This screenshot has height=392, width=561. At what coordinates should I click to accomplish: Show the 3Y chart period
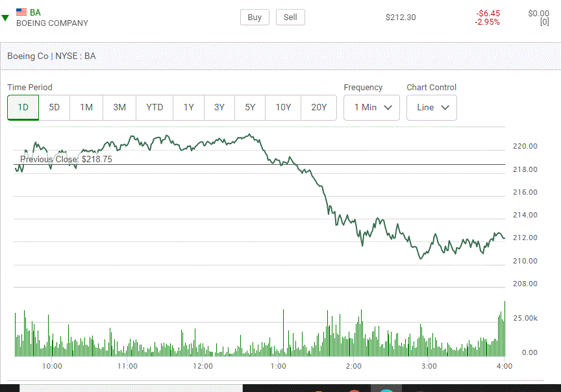click(x=219, y=107)
